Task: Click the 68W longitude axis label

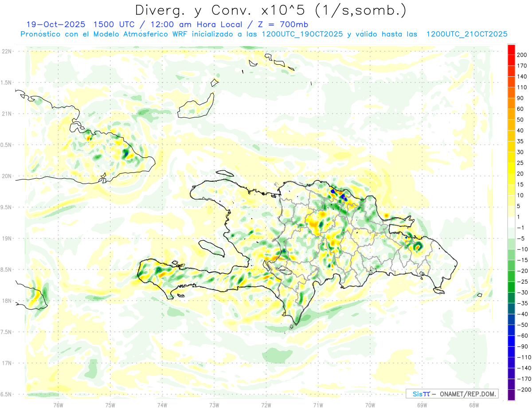Action: click(x=473, y=404)
